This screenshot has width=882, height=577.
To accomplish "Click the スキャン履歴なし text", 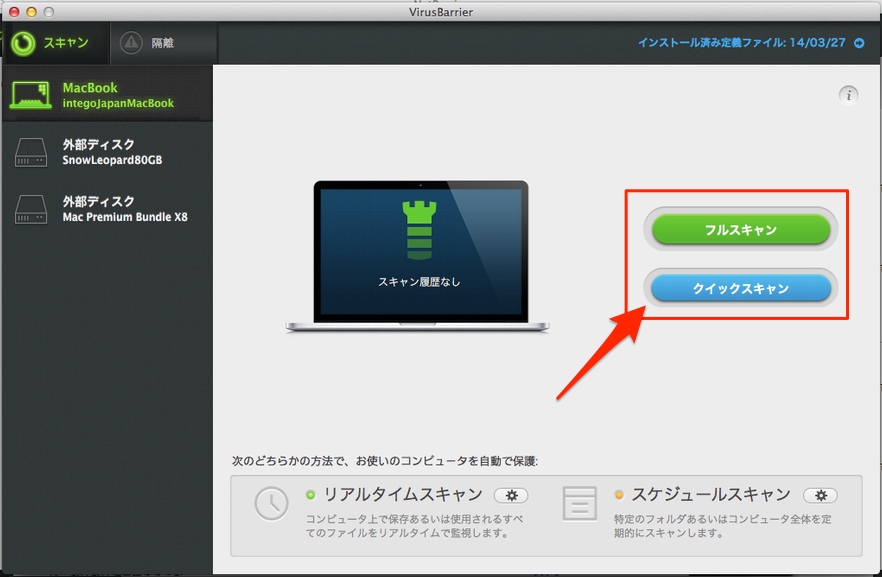I will click(419, 282).
